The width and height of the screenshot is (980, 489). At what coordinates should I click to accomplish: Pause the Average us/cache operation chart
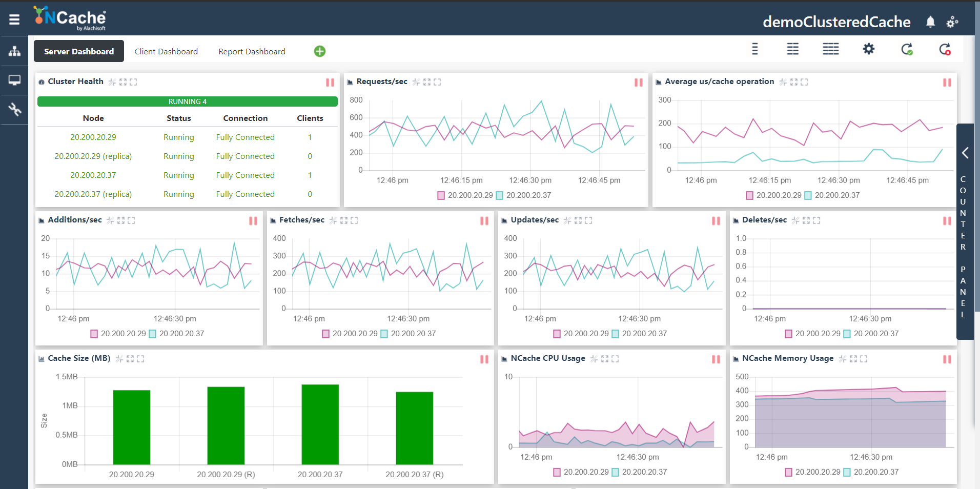[x=947, y=83]
